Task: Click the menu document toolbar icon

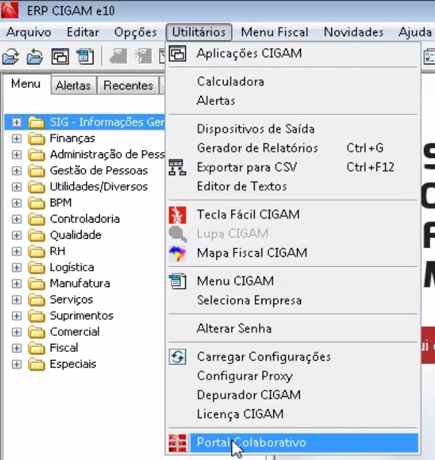Action: 85,56
